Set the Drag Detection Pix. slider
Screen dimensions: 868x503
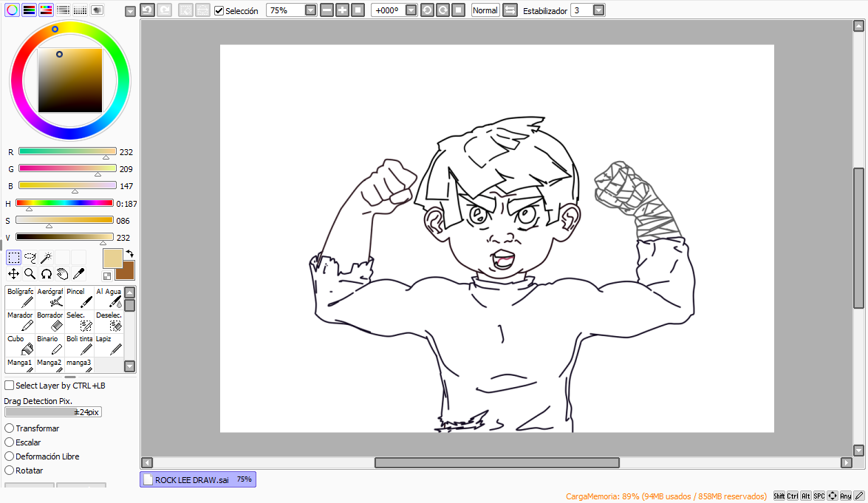[53, 411]
